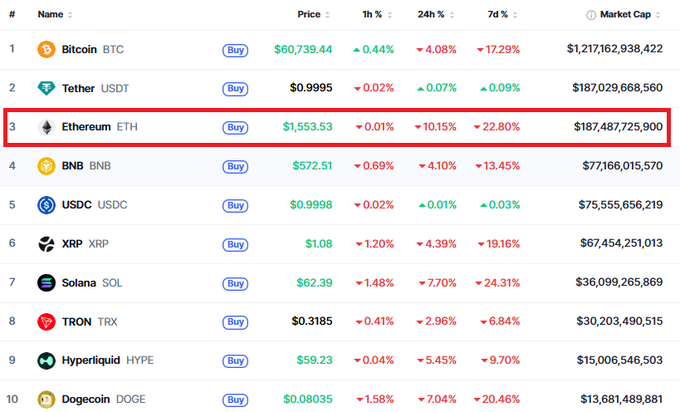Sort table by Price column
The image size is (680, 412).
[313, 15]
